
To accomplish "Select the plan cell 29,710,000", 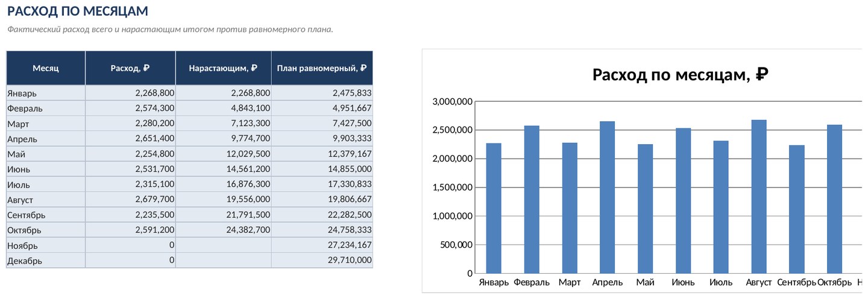I will 322,260.
